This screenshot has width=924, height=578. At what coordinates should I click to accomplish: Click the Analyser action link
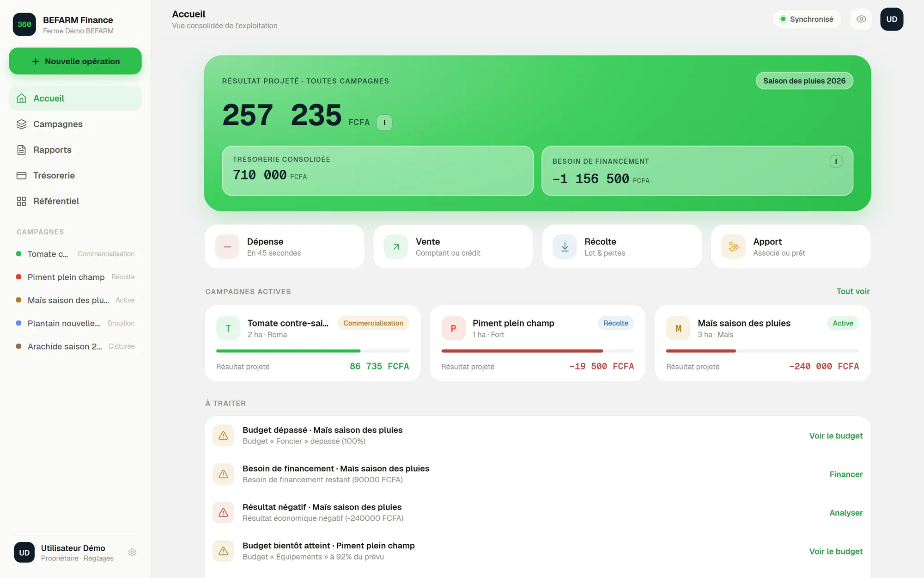[x=846, y=513]
